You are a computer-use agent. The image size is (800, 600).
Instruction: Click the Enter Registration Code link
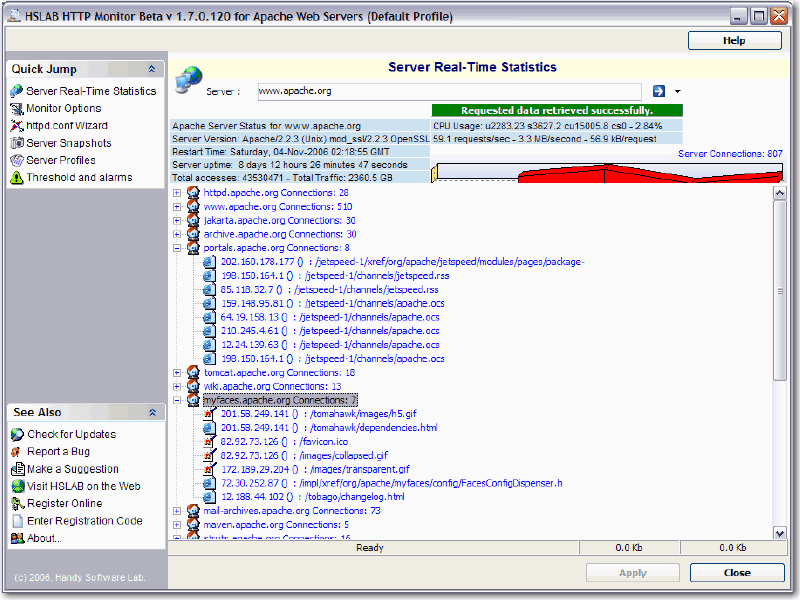pyautogui.click(x=85, y=521)
